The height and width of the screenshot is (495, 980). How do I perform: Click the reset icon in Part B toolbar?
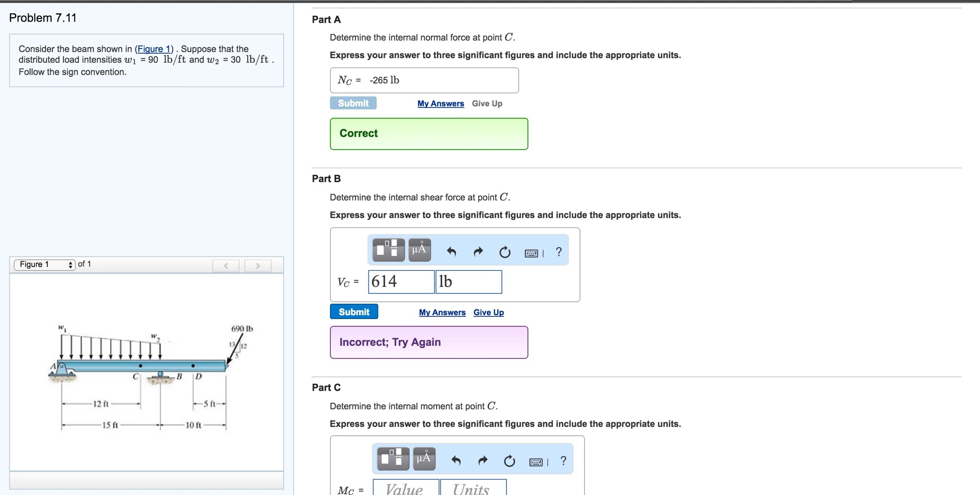click(505, 252)
